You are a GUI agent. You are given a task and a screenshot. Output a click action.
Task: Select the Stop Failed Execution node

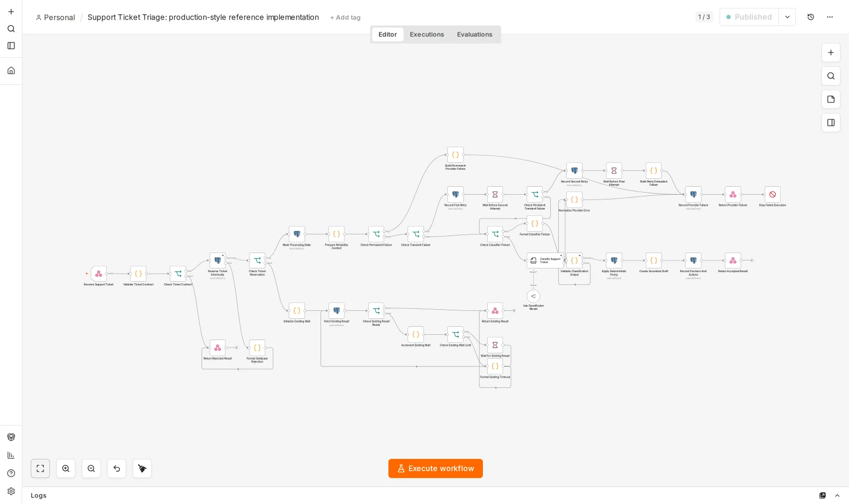[773, 194]
